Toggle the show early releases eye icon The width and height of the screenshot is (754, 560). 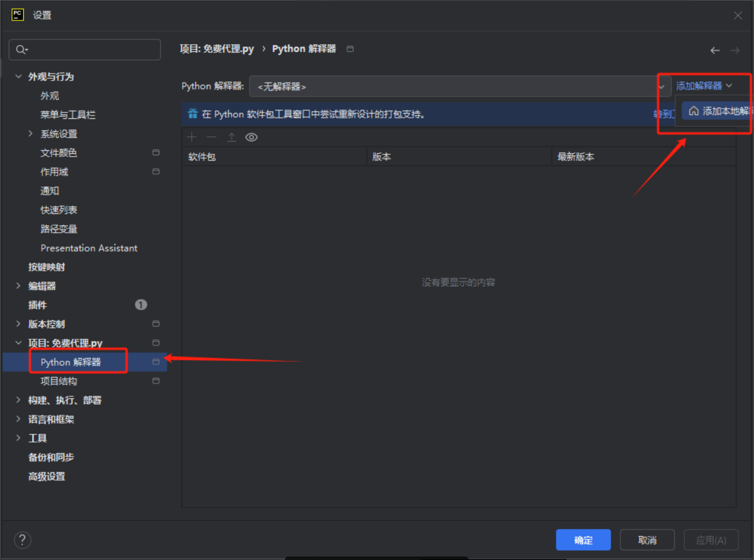[x=251, y=137]
